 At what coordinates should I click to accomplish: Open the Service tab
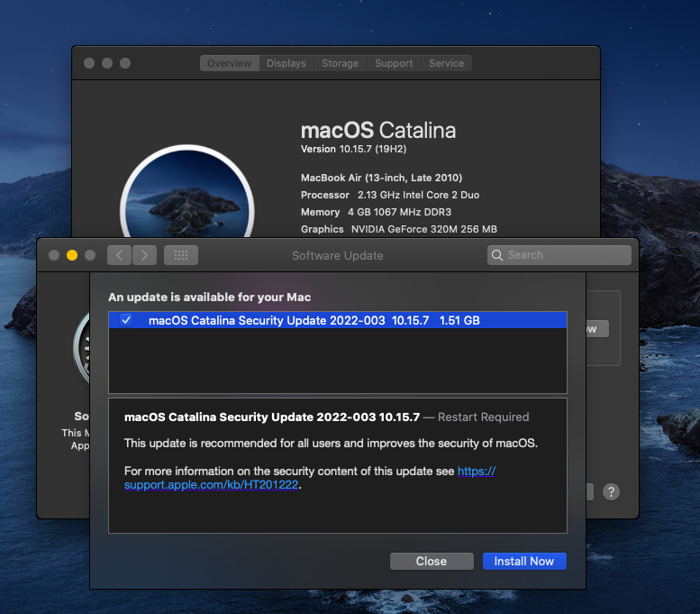[x=447, y=63]
